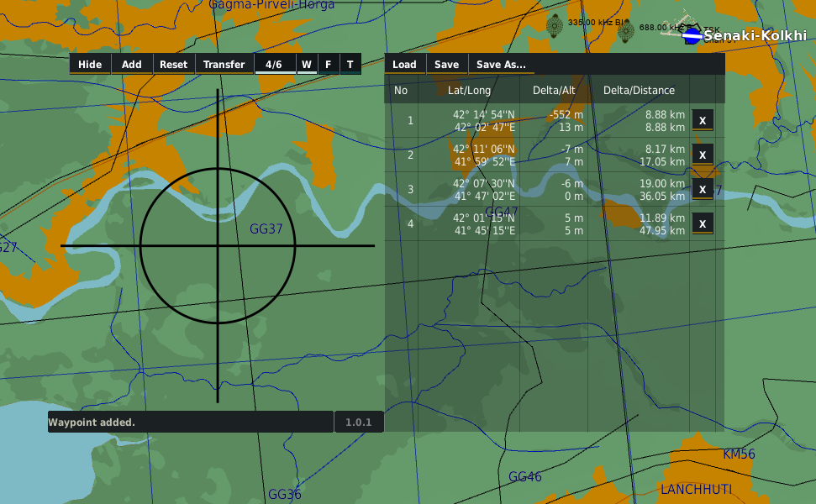Delete waypoint 1 with its X button

[703, 121]
